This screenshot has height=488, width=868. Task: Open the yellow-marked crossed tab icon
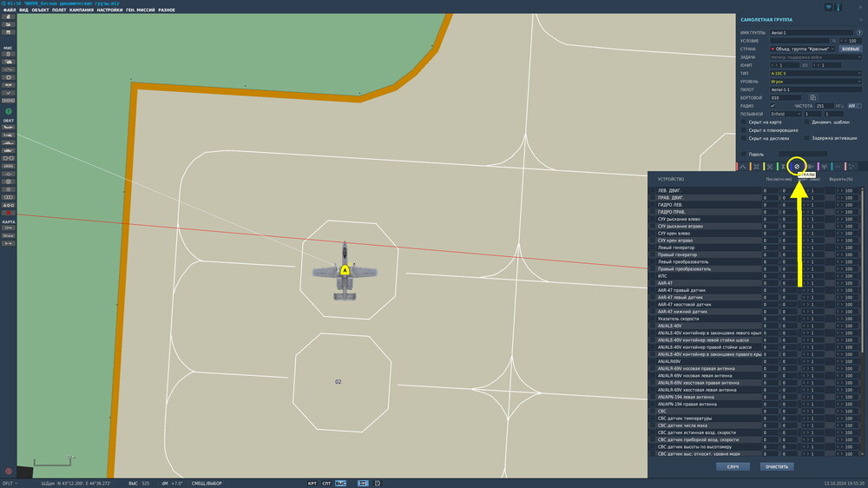(769, 167)
